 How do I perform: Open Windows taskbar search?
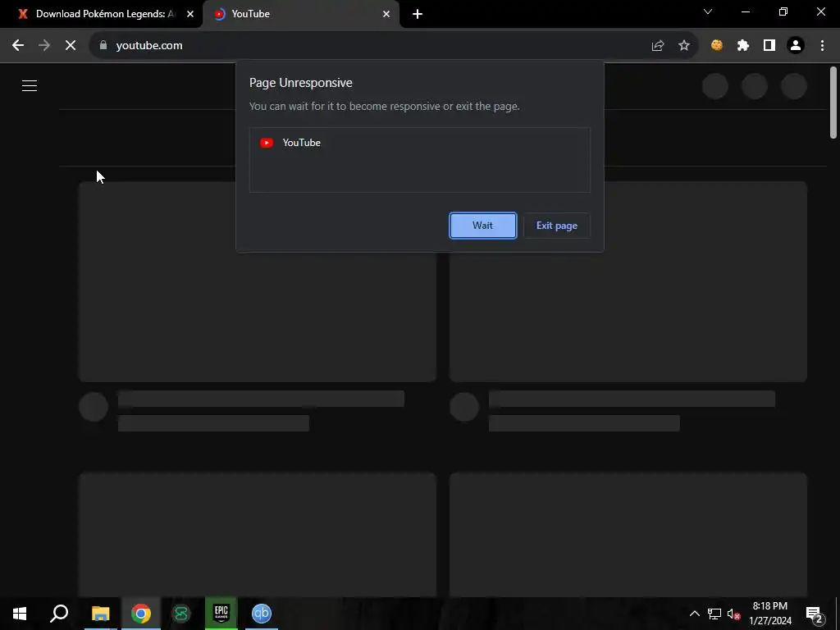tap(59, 614)
